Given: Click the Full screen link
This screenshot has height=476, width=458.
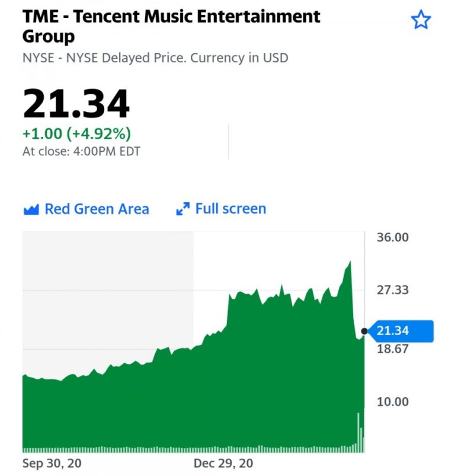Looking at the screenshot, I should 230,209.
